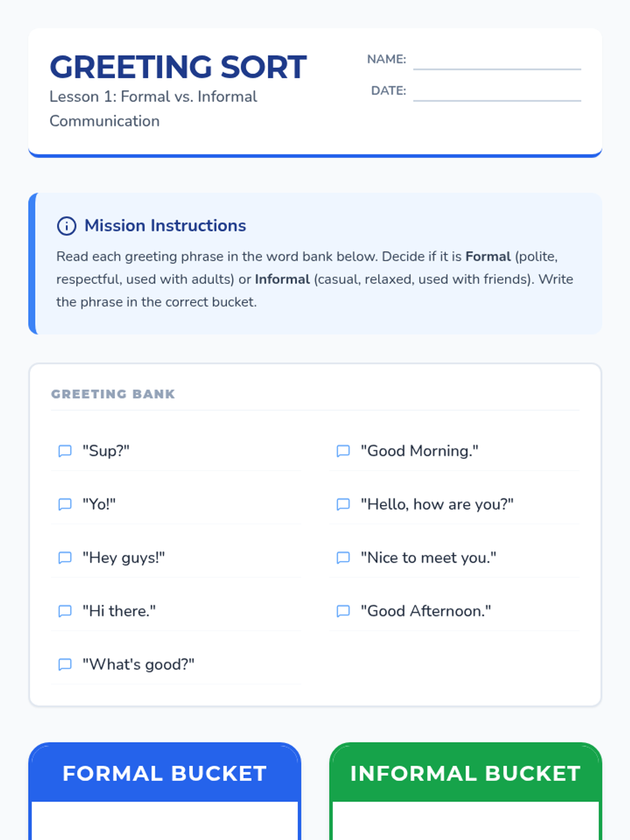Click the chat icon next to "Hey guys!"
Viewport: 630px width, 840px height.
tap(65, 558)
